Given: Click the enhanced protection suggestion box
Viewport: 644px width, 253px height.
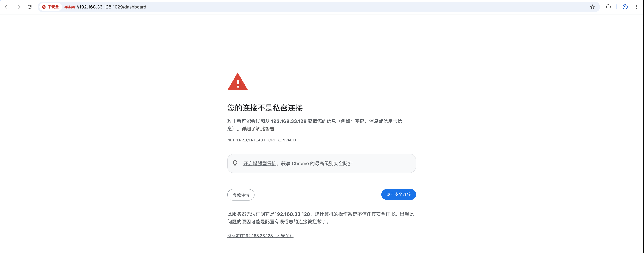Looking at the screenshot, I should [x=322, y=163].
